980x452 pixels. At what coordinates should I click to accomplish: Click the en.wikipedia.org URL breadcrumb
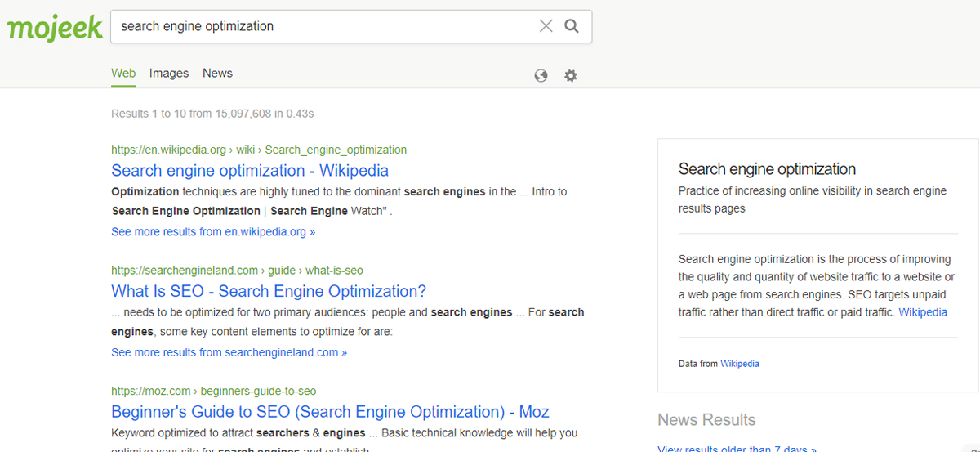click(259, 150)
